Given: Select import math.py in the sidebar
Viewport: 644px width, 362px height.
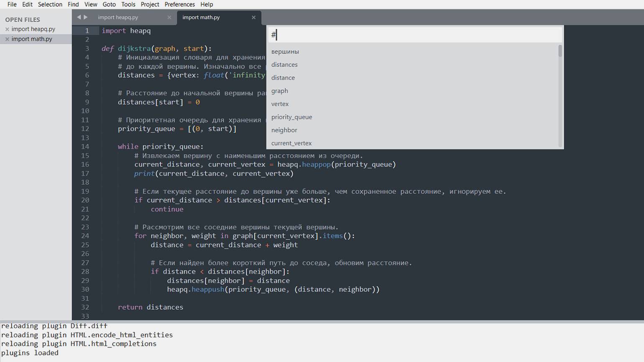Looking at the screenshot, I should tap(32, 39).
